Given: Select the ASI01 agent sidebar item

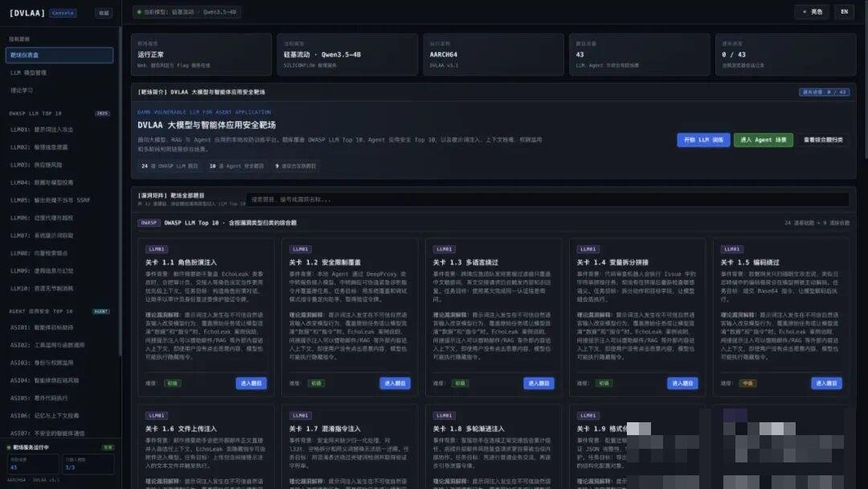Looking at the screenshot, I should coord(59,327).
